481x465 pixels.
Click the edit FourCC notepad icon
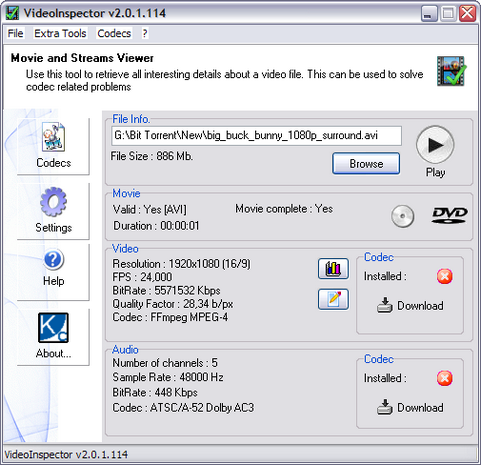pyautogui.click(x=333, y=299)
